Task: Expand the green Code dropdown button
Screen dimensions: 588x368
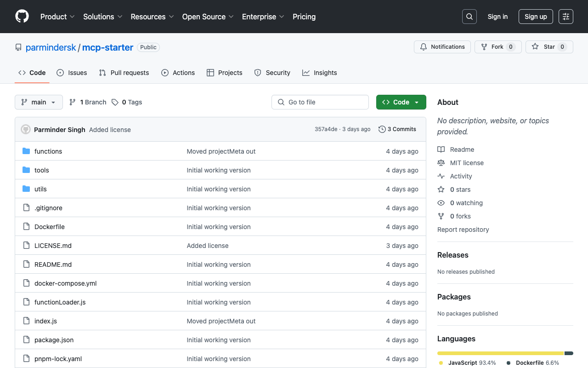Action: (x=401, y=102)
